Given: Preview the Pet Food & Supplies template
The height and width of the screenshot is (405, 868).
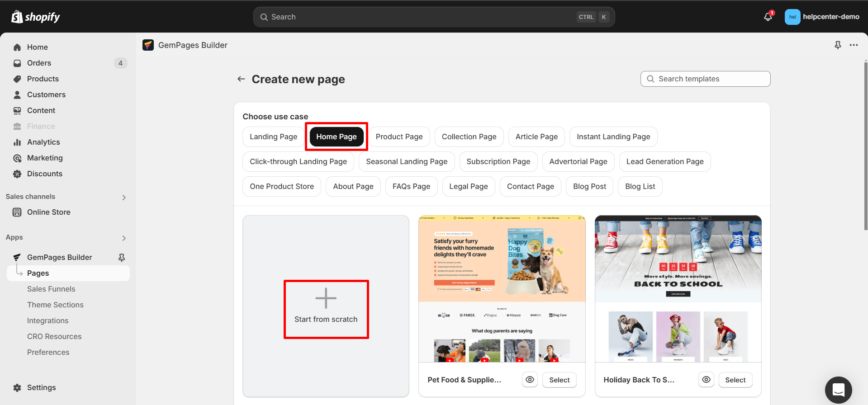Looking at the screenshot, I should pyautogui.click(x=530, y=380).
